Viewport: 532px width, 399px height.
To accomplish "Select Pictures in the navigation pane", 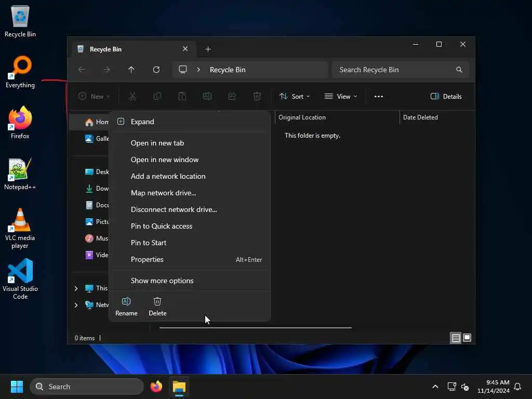I will (89, 221).
